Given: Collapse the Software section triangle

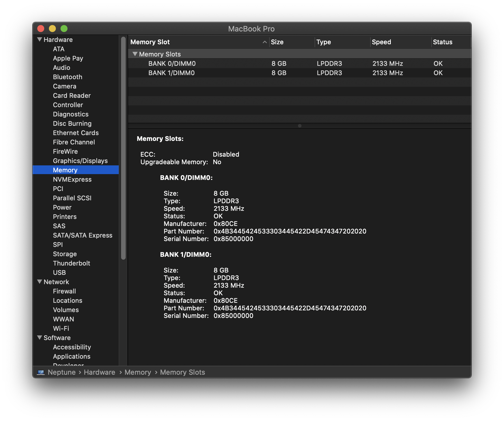Looking at the screenshot, I should 40,337.
